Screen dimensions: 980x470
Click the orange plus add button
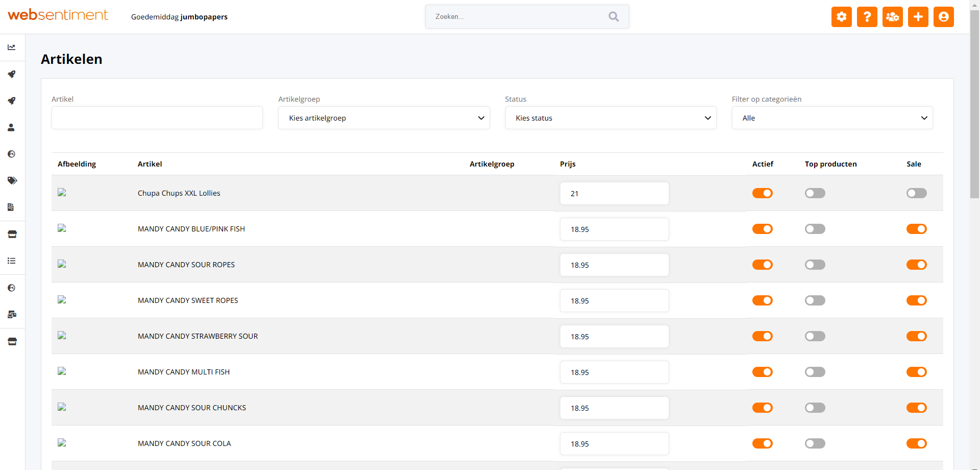(x=918, y=17)
